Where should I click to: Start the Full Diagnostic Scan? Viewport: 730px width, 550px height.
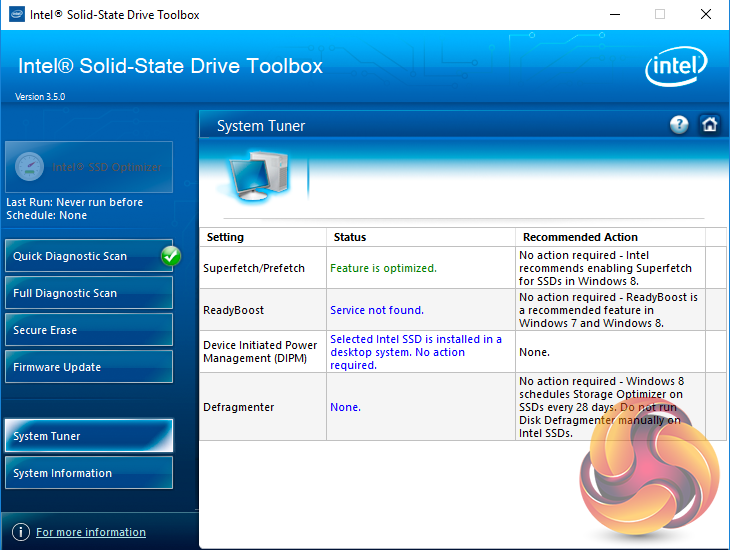coord(88,293)
